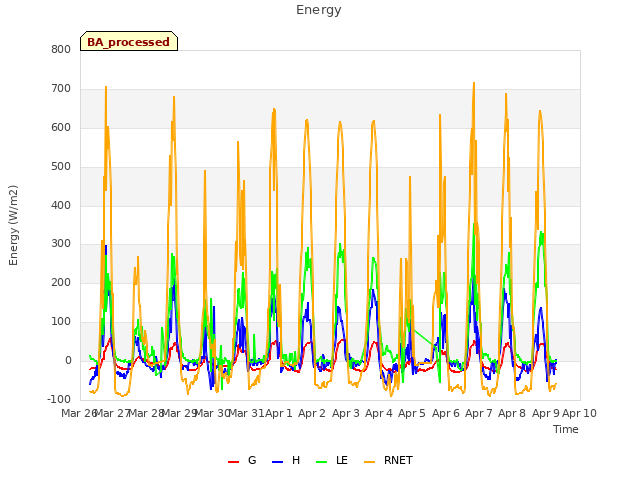Click the Apr 2 x-axis date label
640x480 pixels.
(x=312, y=413)
